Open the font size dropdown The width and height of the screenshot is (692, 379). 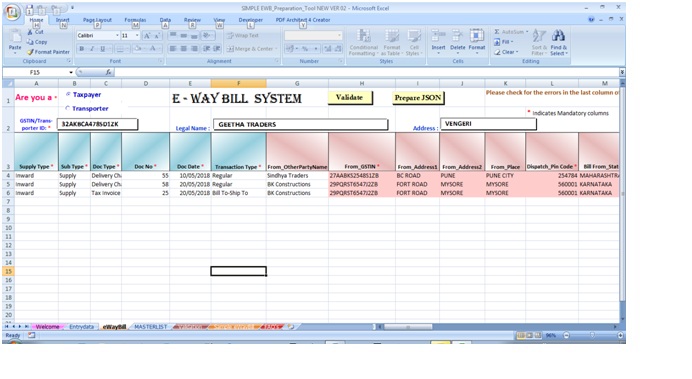137,35
